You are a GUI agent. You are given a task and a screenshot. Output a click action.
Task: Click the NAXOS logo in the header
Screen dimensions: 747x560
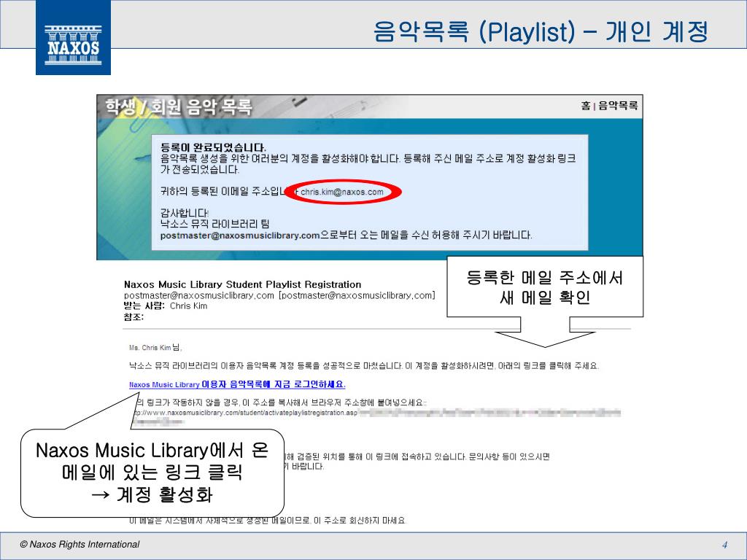pyautogui.click(x=74, y=37)
